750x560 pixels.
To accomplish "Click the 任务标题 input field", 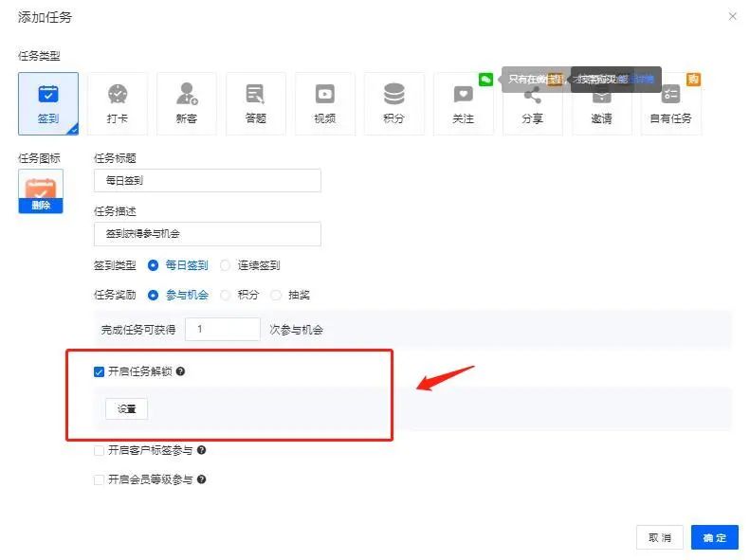I will pos(208,181).
